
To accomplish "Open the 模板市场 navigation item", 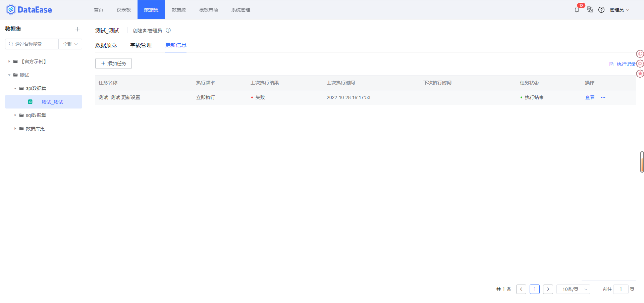I will [x=209, y=10].
